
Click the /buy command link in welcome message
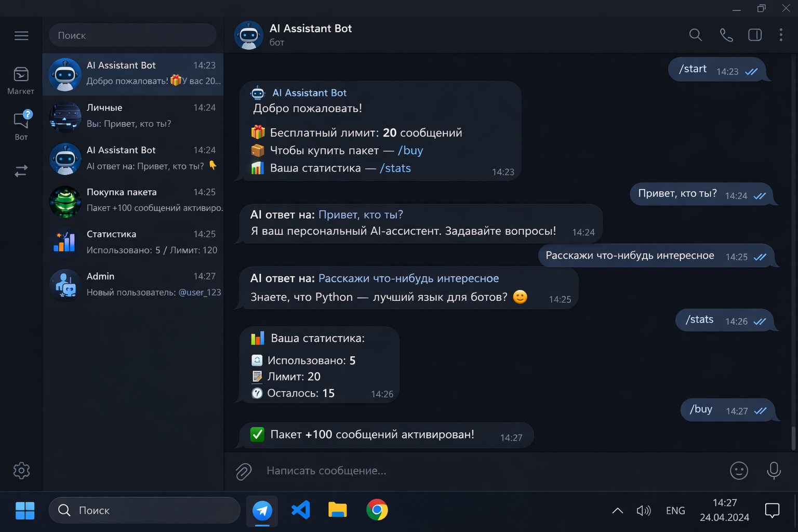(x=410, y=151)
